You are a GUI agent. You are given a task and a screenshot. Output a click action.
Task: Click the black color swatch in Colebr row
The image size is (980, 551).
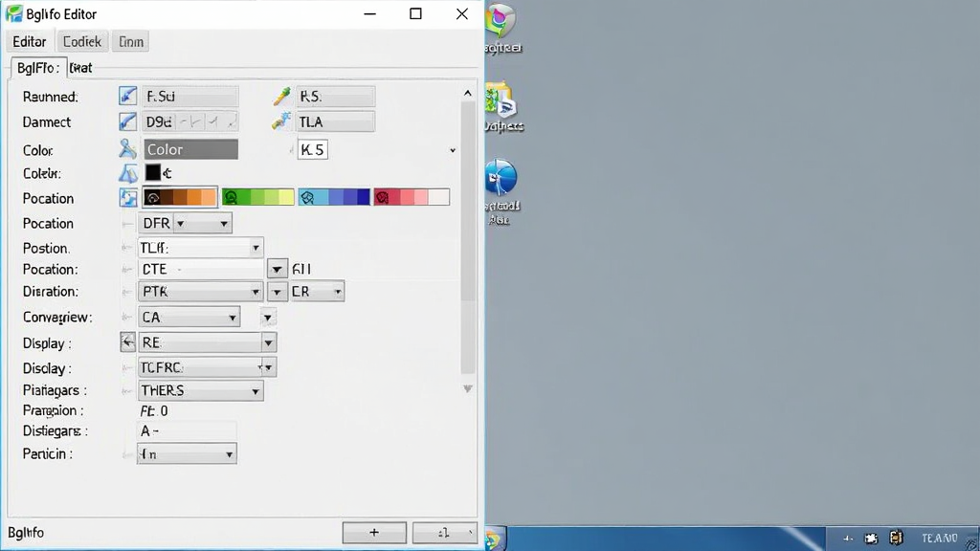pyautogui.click(x=152, y=172)
